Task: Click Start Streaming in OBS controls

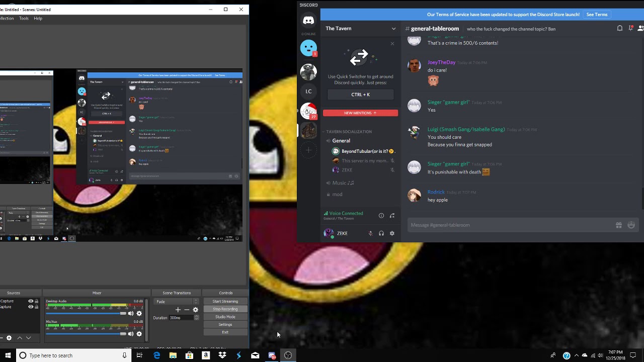Action: 225,302
